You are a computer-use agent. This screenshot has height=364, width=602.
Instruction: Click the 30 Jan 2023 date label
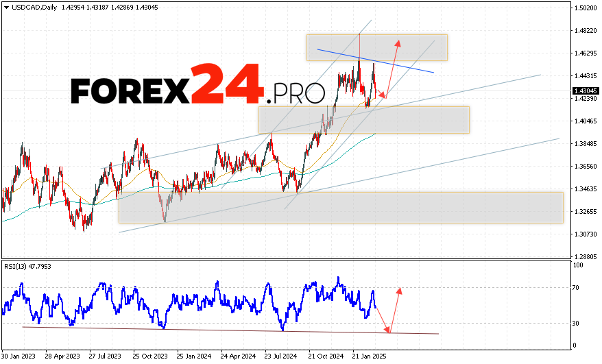click(19, 357)
